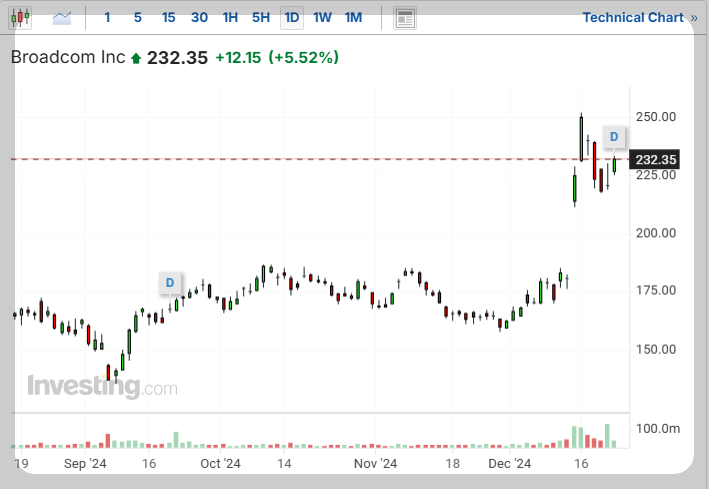Select the 15 minute interval
Viewport: 709px width, 489px height.
(x=169, y=18)
